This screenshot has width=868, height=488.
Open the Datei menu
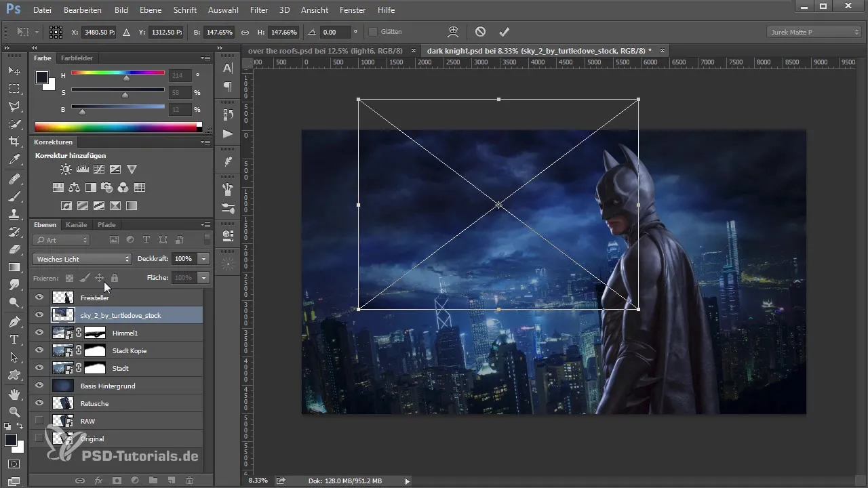pos(42,10)
